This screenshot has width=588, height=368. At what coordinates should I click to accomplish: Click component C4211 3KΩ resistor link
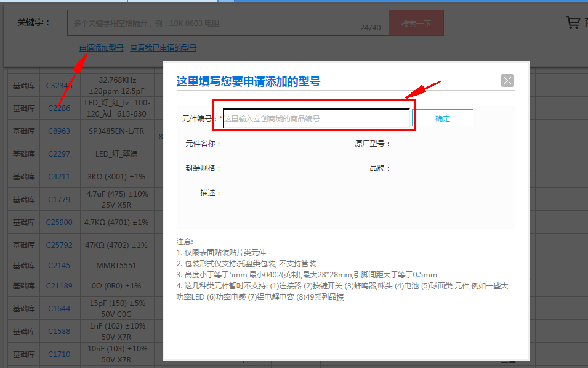60,176
